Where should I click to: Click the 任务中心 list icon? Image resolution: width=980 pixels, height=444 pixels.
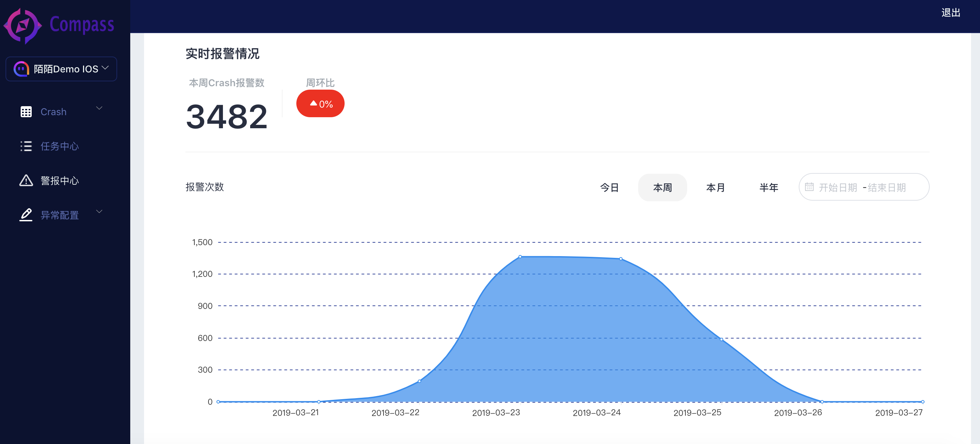[x=26, y=146]
